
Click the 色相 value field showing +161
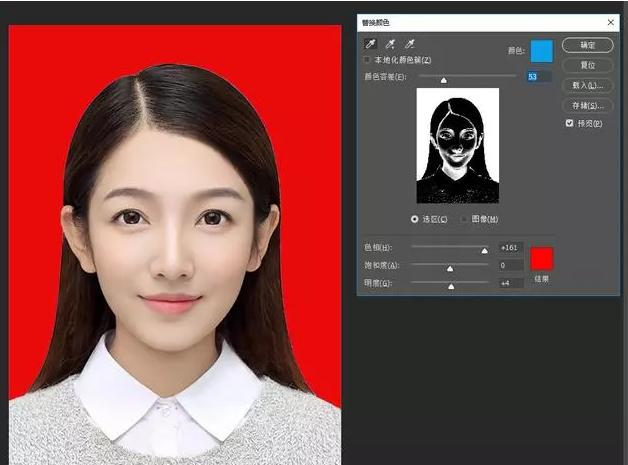coord(511,248)
